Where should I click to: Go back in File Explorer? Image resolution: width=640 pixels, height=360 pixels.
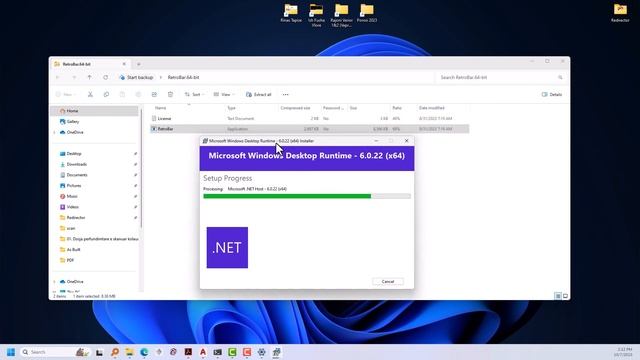[x=58, y=77]
